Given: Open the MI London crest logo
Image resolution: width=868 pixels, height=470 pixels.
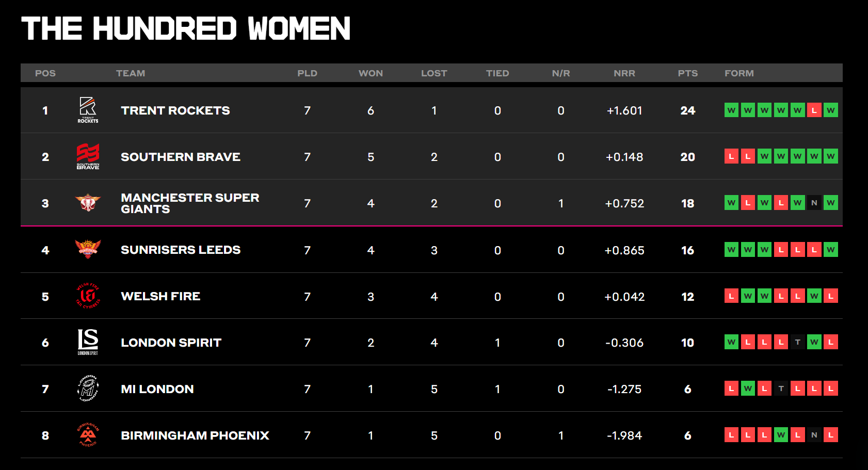Looking at the screenshot, I should tap(88, 388).
